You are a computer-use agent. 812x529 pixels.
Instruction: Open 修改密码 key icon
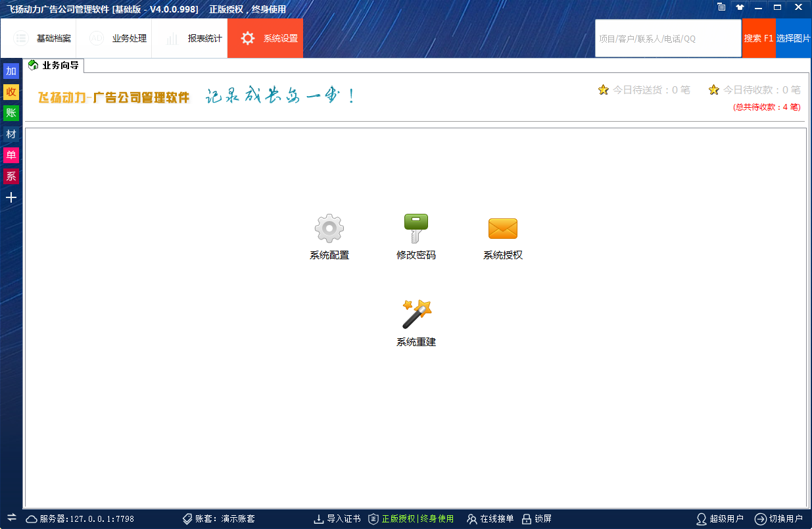pos(416,229)
